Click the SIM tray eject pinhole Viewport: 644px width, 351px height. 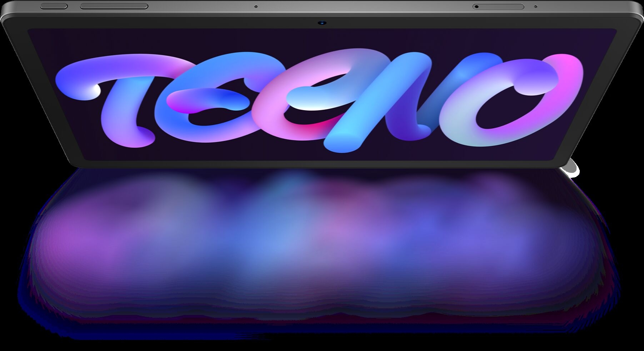click(x=476, y=6)
